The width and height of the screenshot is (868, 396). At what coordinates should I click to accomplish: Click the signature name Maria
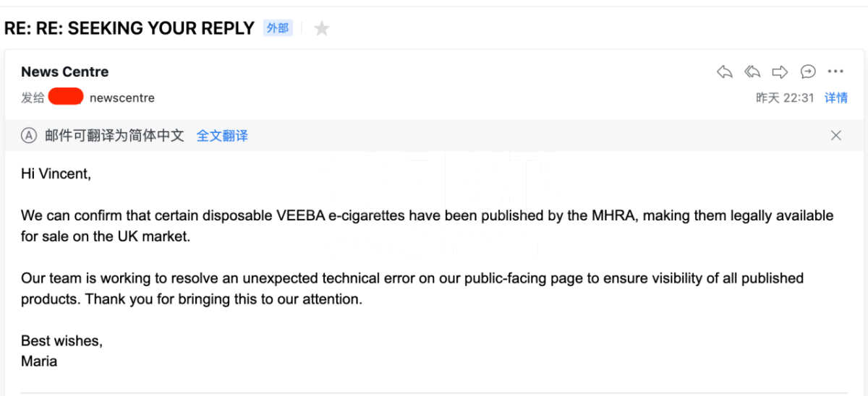point(39,361)
